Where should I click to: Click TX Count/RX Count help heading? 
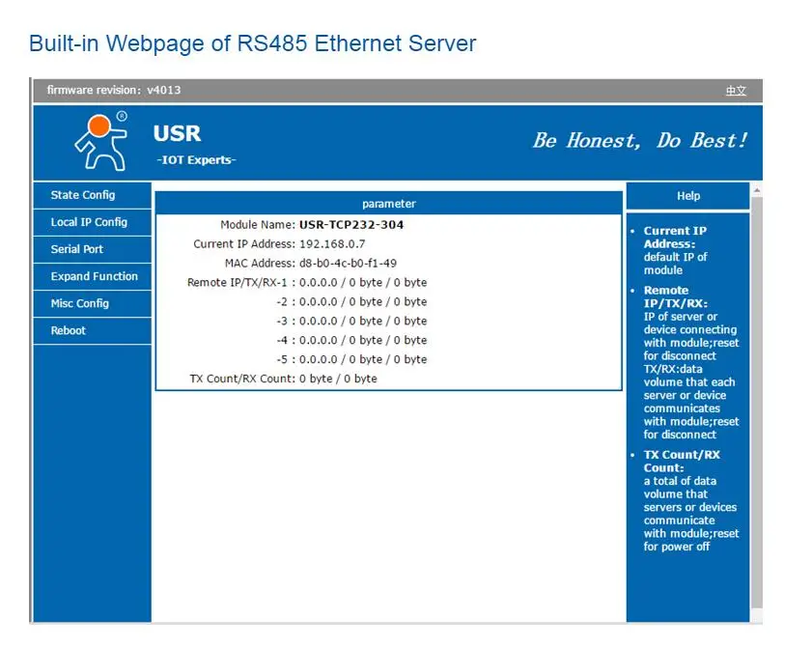click(x=682, y=461)
